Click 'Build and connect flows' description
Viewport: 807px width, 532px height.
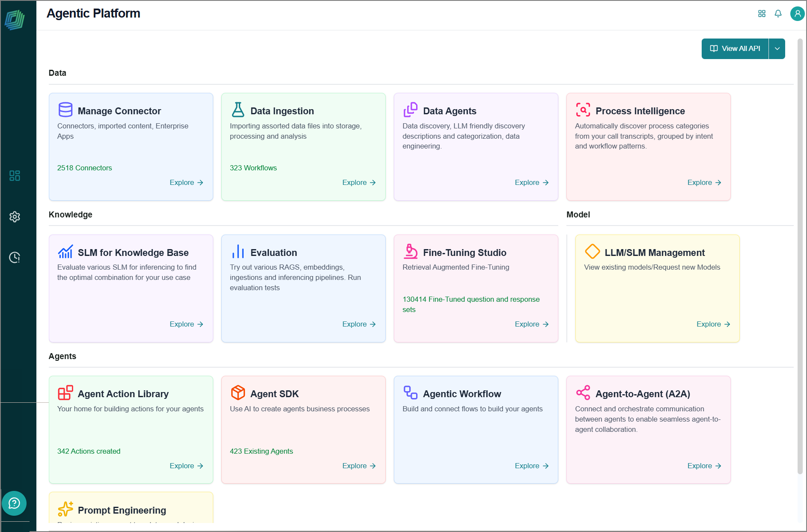pos(472,409)
